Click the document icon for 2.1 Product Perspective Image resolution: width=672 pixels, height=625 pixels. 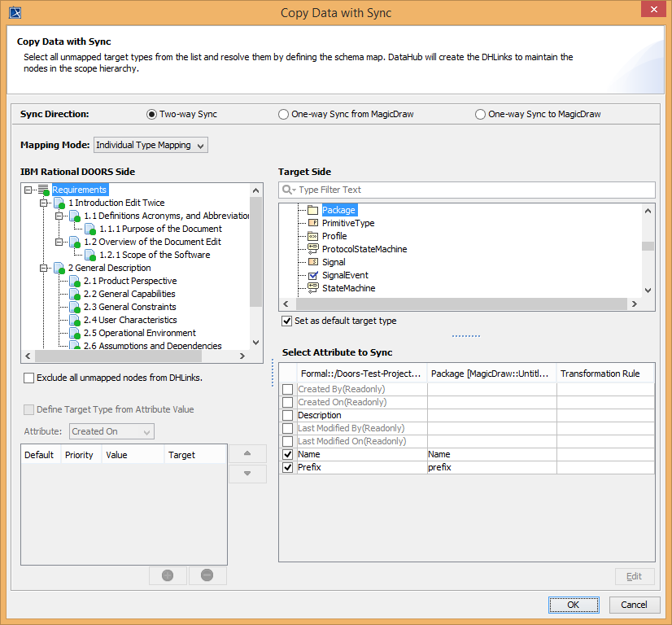[75, 281]
